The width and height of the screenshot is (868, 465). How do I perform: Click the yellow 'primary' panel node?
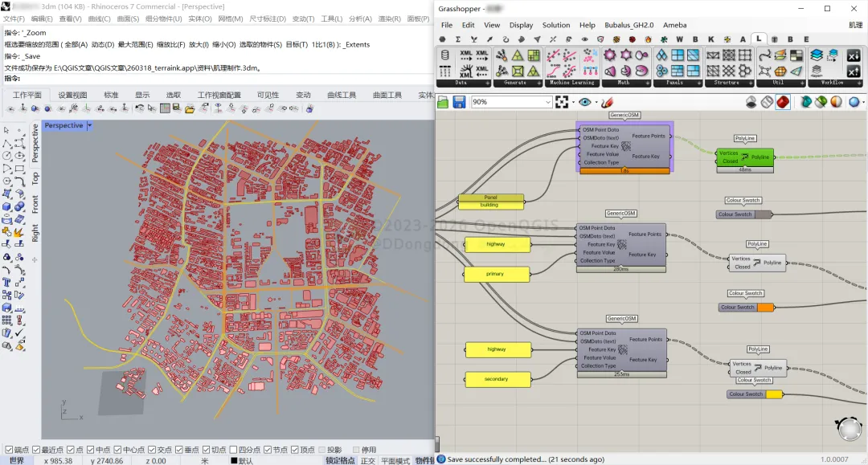496,274
